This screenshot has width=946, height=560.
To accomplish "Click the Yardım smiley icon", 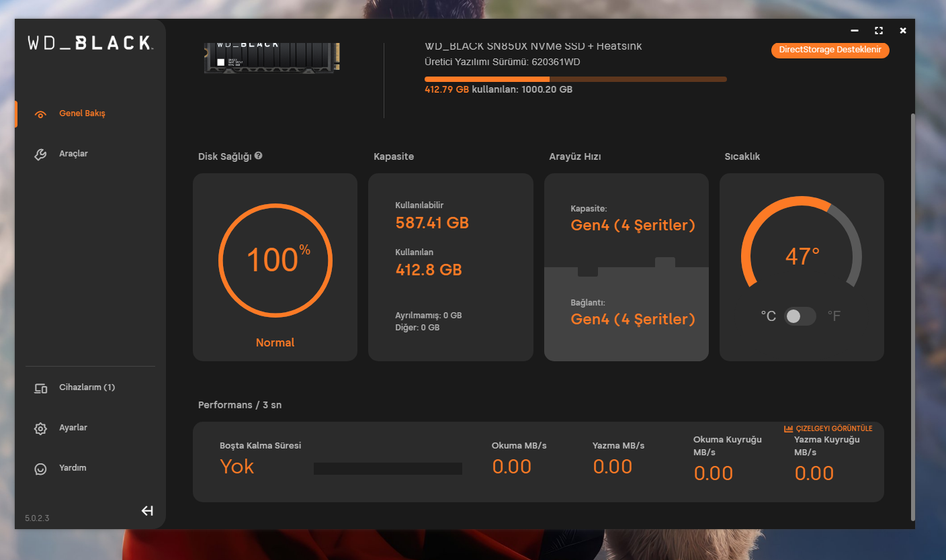I will (x=40, y=469).
